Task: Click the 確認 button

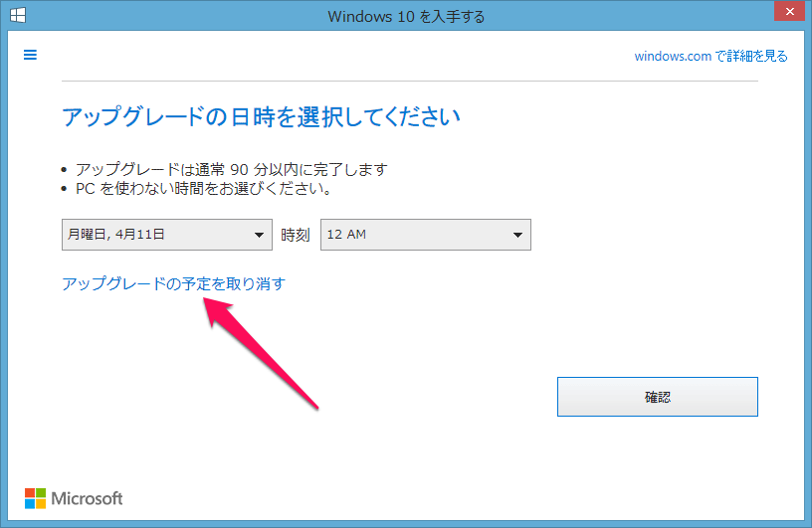Action: 658,397
